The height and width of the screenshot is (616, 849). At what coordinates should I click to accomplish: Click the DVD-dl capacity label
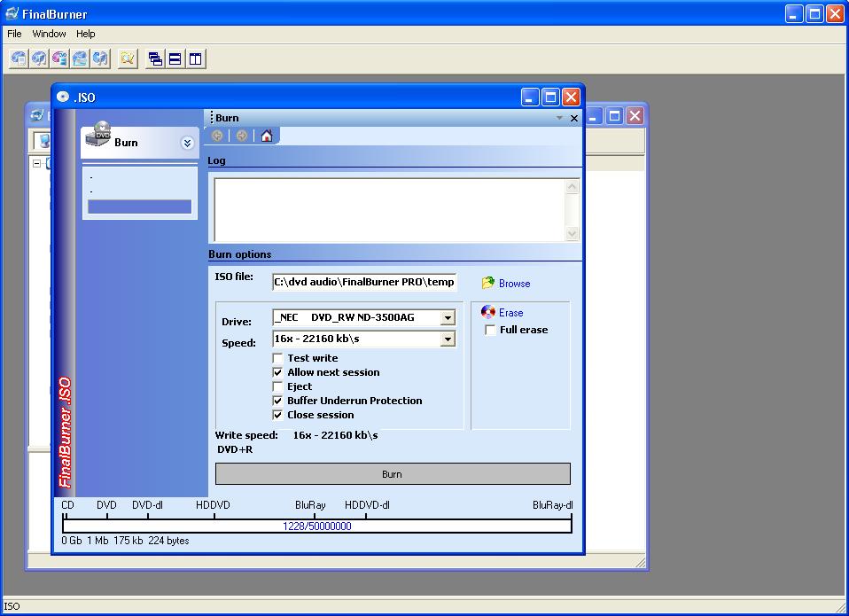[147, 505]
